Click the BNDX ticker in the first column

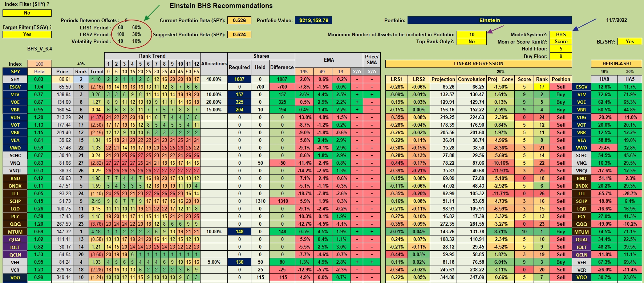pyautogui.click(x=15, y=186)
